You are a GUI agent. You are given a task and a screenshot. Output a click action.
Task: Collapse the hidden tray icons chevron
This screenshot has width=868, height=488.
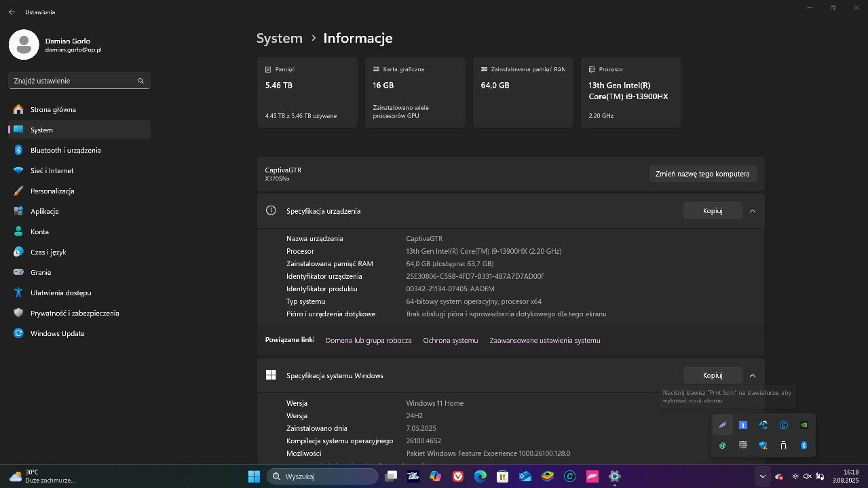pos(763,476)
